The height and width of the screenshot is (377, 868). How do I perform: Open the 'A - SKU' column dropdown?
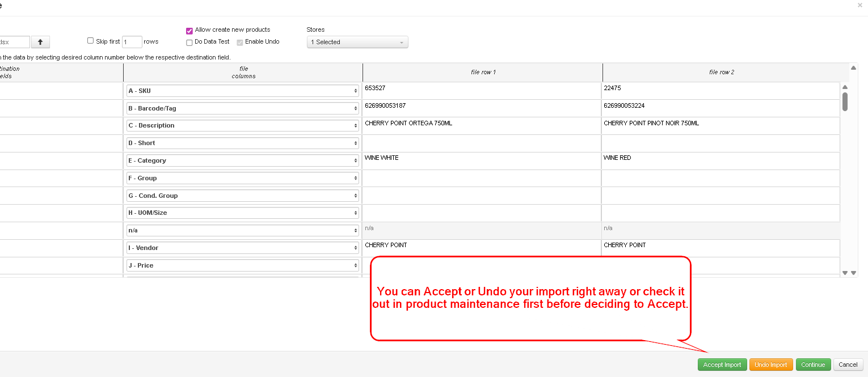tap(243, 91)
